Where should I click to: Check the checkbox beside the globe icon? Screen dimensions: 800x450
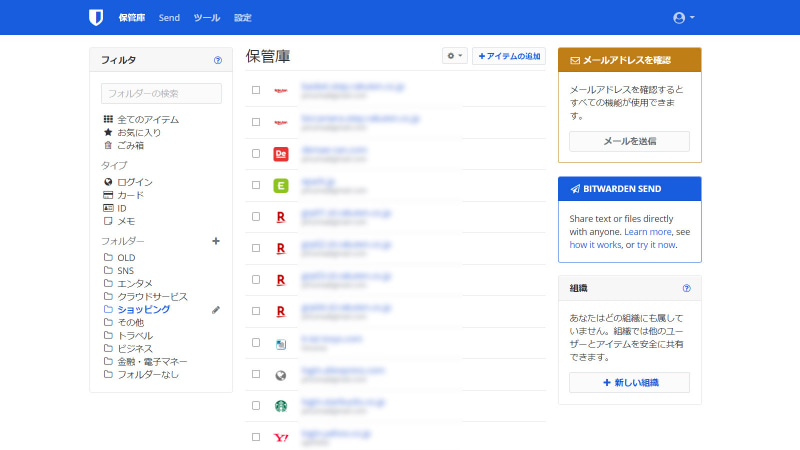pos(256,374)
